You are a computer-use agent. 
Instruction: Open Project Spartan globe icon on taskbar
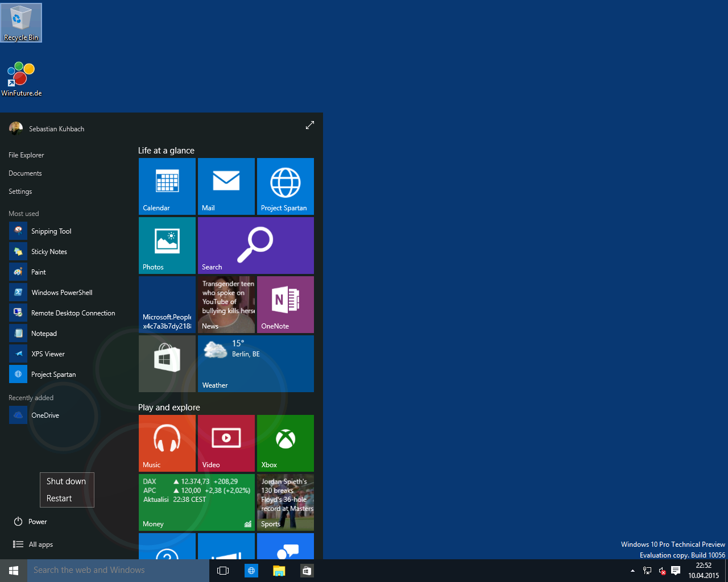pos(251,571)
